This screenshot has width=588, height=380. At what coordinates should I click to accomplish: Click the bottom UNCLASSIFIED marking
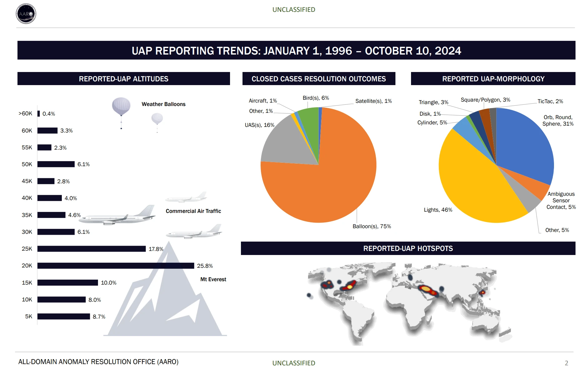coord(294,363)
